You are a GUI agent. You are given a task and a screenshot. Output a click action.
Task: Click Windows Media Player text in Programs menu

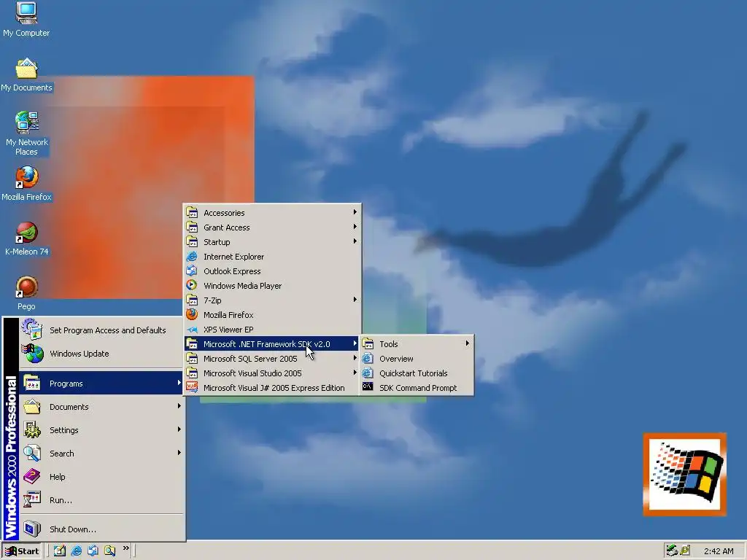click(x=242, y=286)
